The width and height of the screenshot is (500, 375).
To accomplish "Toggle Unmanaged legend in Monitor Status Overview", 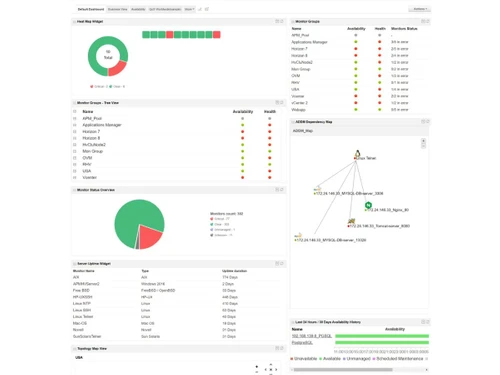I will click(x=223, y=230).
